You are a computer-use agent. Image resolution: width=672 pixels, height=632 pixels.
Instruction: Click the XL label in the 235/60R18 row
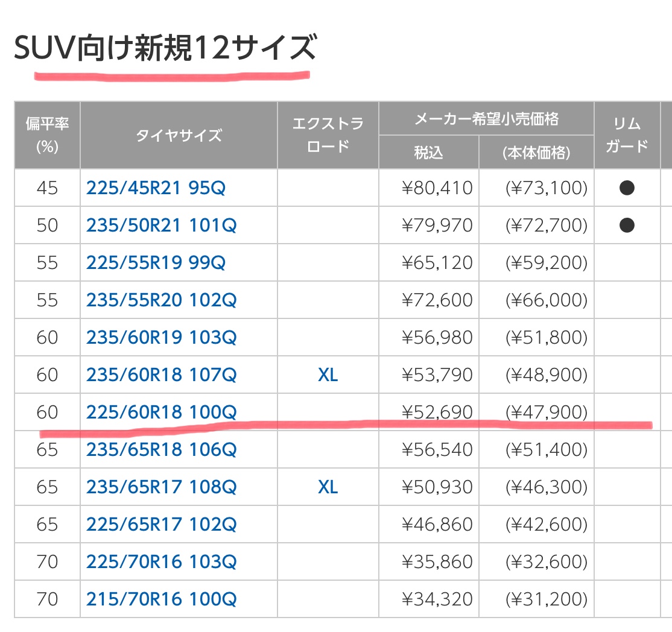(328, 375)
